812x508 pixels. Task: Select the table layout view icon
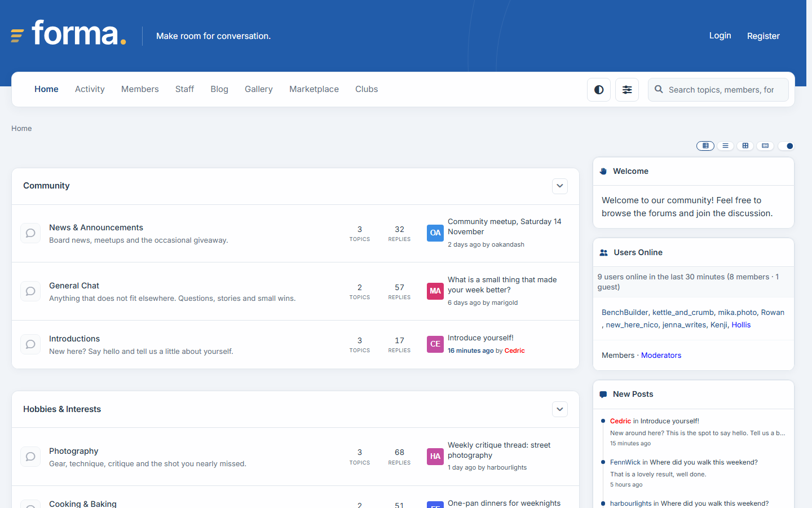[705, 146]
